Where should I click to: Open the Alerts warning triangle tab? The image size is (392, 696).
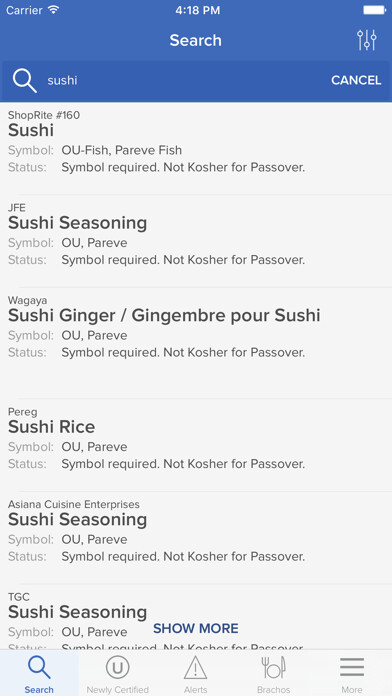(x=196, y=673)
